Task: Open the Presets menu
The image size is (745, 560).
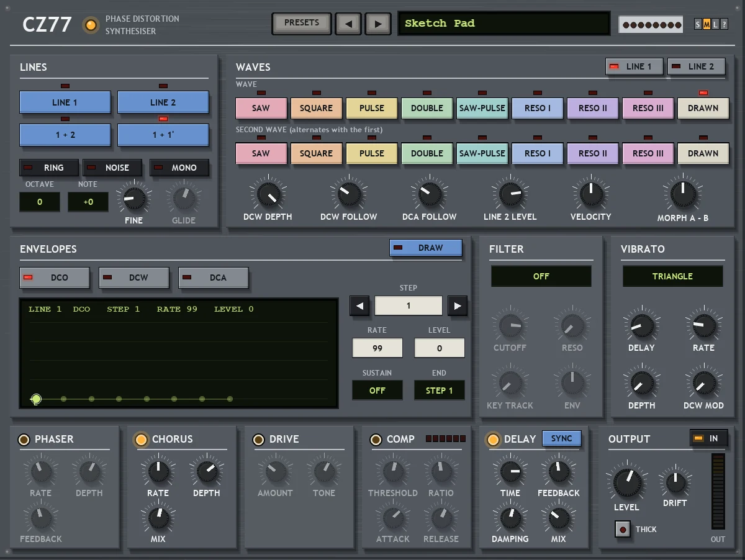Action: click(302, 24)
